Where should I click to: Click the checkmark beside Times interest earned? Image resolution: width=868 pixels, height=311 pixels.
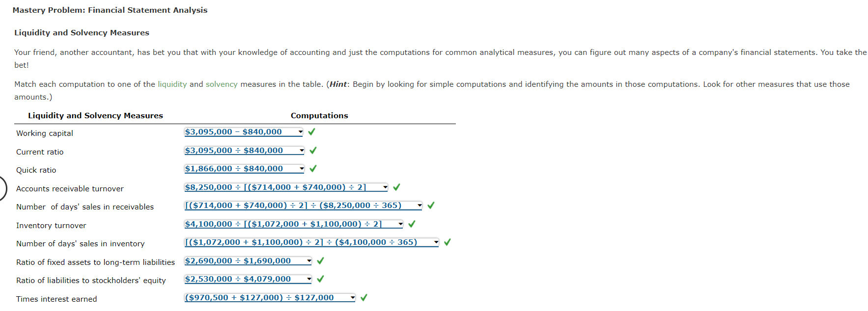coord(364,297)
